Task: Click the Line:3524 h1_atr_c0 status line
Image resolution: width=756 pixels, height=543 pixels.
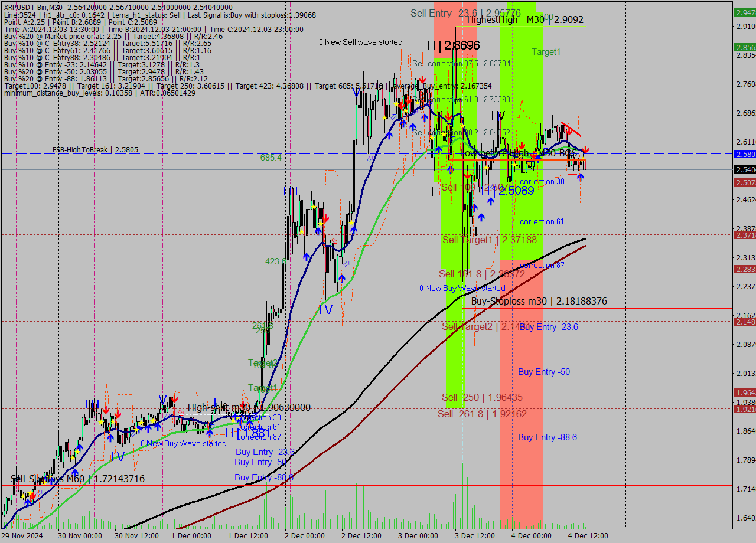Action: point(159,15)
